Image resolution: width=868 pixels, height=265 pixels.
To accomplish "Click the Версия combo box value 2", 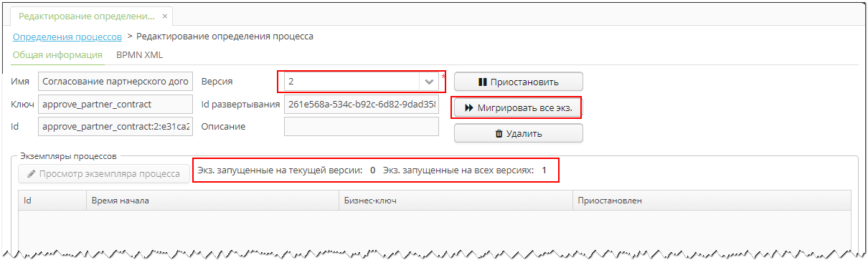I will (x=352, y=82).
